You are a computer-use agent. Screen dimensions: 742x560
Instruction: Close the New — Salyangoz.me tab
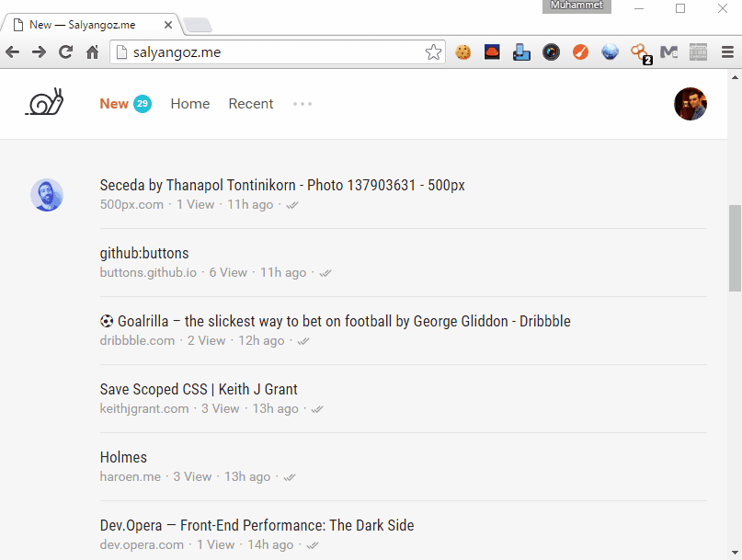pyautogui.click(x=168, y=25)
